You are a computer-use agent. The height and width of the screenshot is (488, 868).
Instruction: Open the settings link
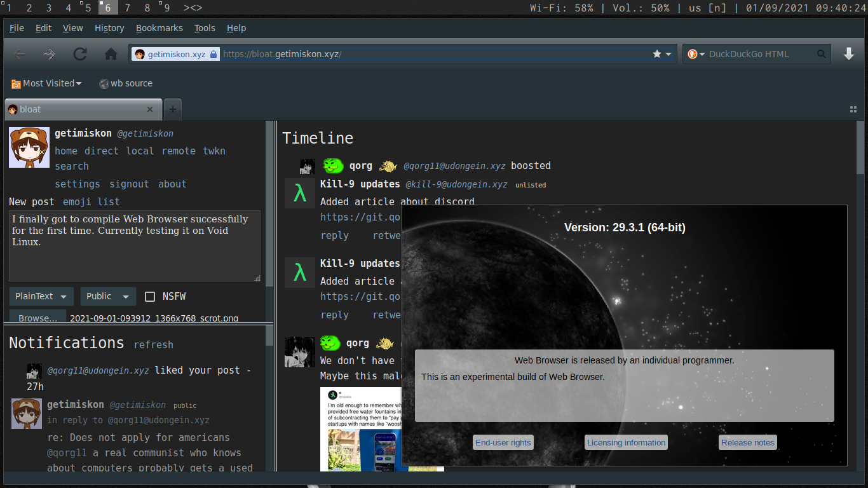[x=78, y=184]
